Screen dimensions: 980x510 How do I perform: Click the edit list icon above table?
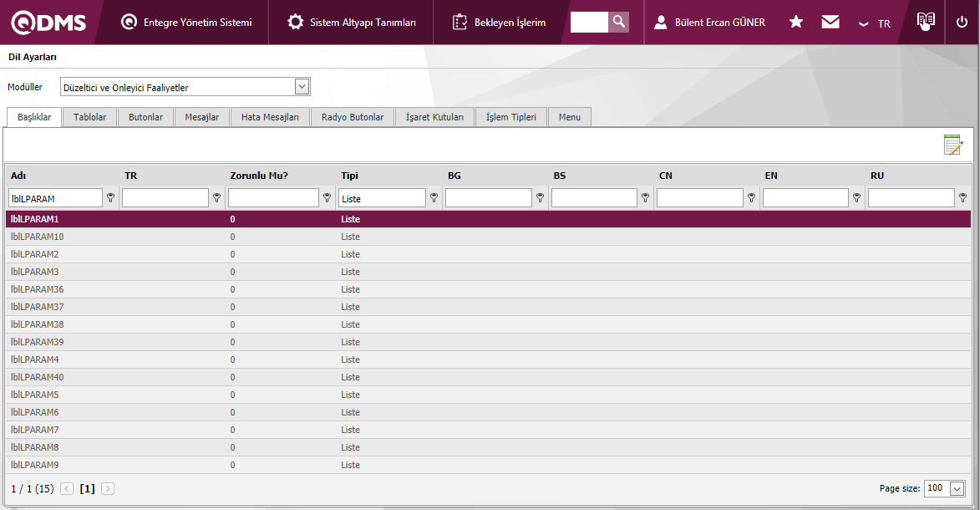click(952, 145)
